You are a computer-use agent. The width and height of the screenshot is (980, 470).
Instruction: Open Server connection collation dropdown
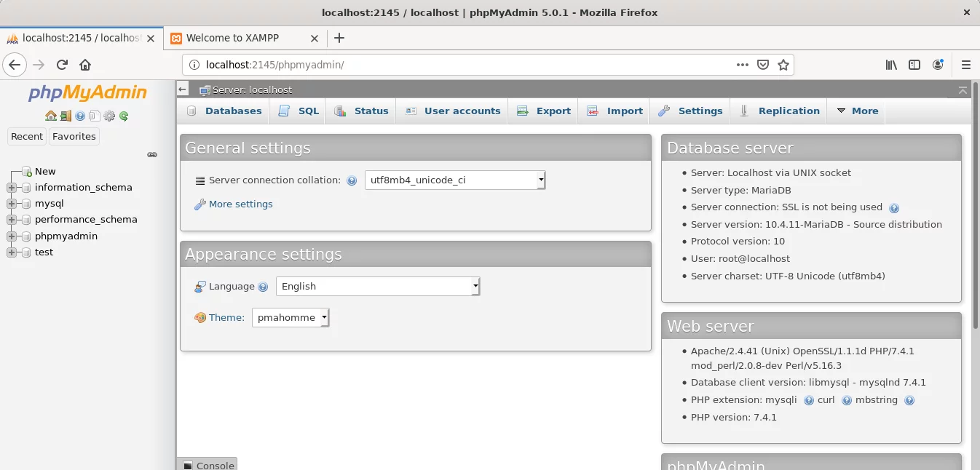455,180
